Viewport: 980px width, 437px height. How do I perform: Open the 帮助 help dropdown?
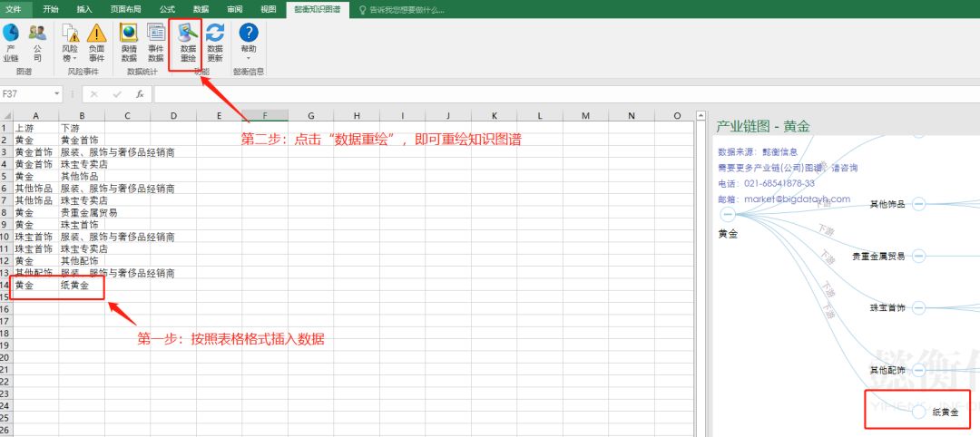tap(248, 43)
